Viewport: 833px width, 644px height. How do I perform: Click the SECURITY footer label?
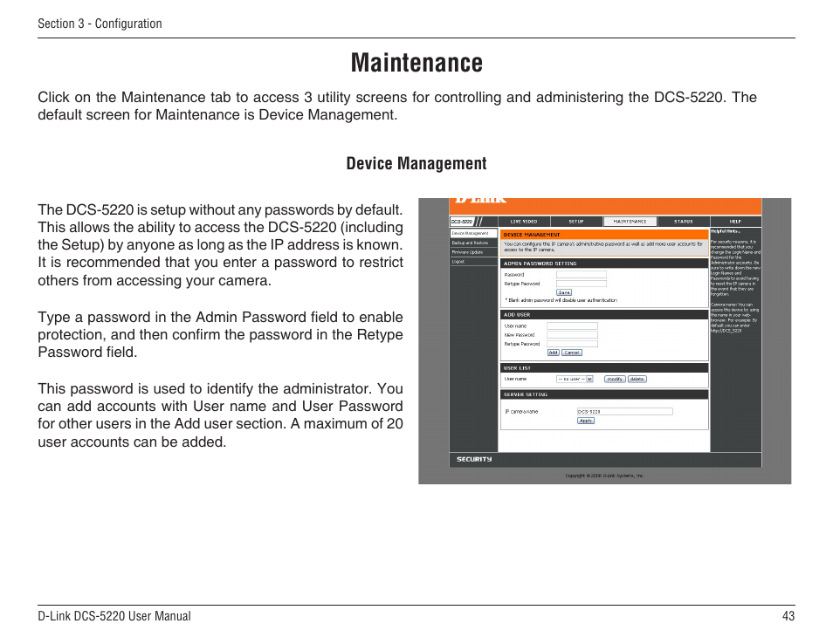(x=474, y=459)
